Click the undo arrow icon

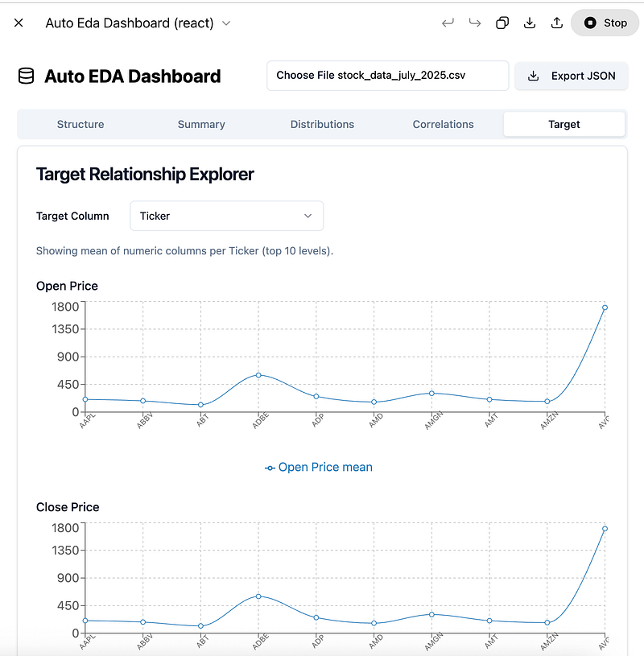coord(448,23)
